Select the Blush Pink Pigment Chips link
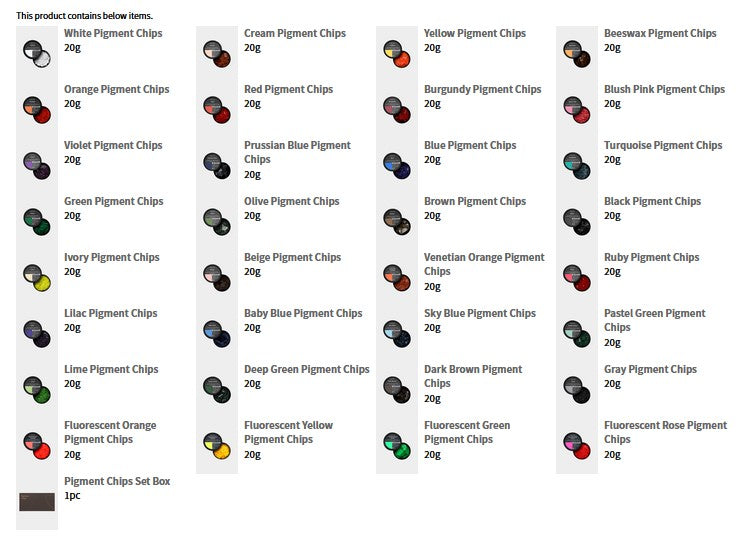Viewport: 755px width, 537px height. pos(664,89)
